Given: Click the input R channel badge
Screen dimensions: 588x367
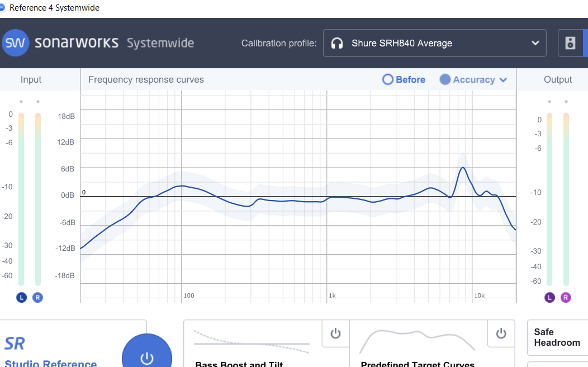Looking at the screenshot, I should 37,298.
